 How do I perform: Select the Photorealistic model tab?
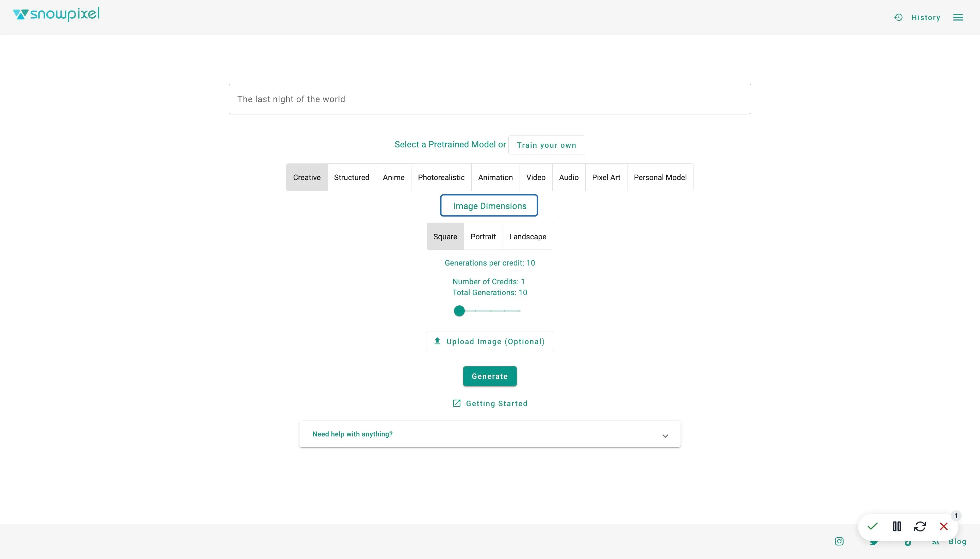point(441,177)
